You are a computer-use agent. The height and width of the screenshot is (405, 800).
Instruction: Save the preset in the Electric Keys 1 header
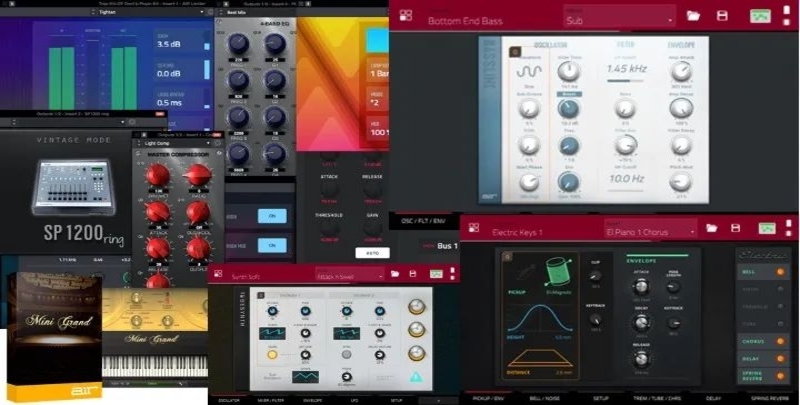point(735,228)
